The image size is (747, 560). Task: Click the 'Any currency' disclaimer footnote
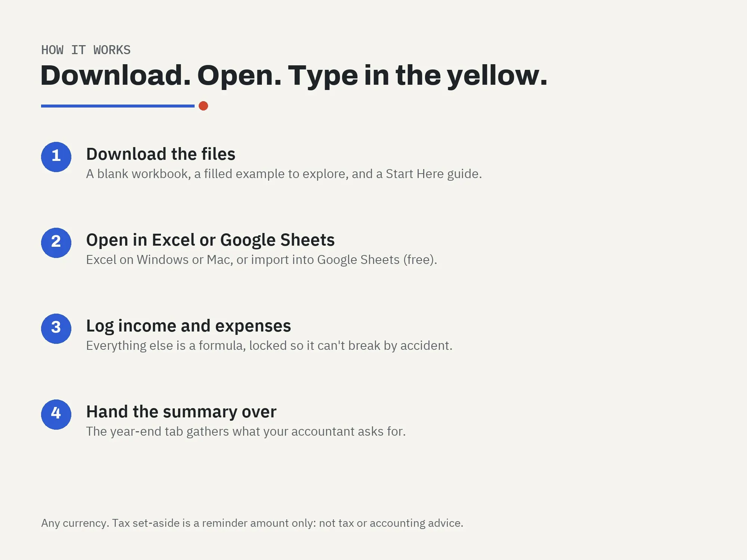coord(252,523)
